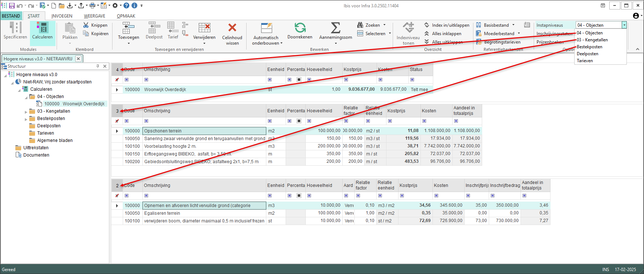Screen dimensions: 644x274
Task: Click the Knippen button
Action: pos(95,25)
